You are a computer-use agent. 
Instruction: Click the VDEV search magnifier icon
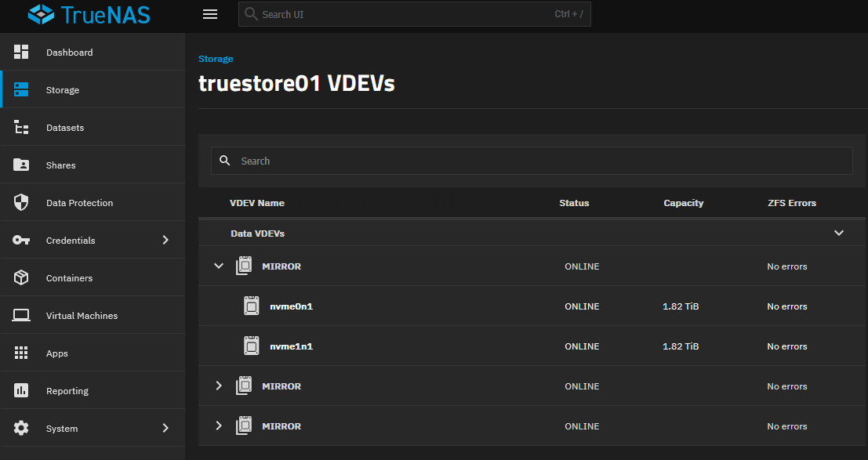point(225,161)
